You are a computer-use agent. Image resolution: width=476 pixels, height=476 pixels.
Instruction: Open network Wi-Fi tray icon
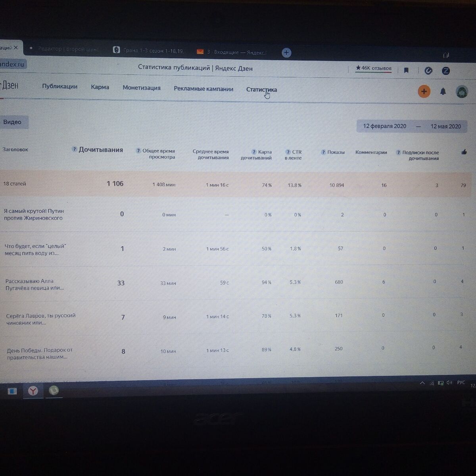[x=432, y=383]
